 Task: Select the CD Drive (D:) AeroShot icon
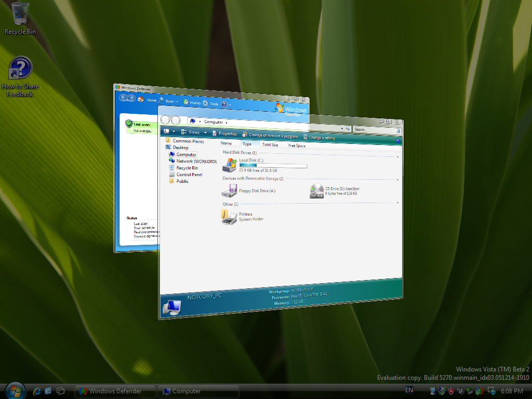(316, 191)
